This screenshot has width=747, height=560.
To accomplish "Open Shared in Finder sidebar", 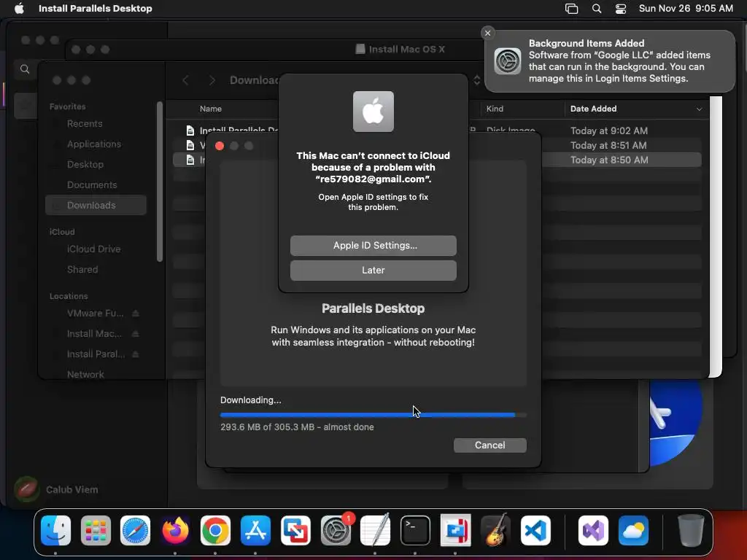I will 82,270.
